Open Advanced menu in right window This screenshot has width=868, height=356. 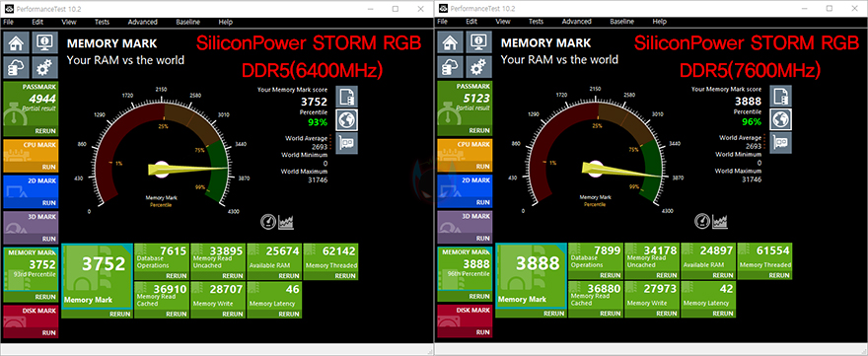coord(577,22)
